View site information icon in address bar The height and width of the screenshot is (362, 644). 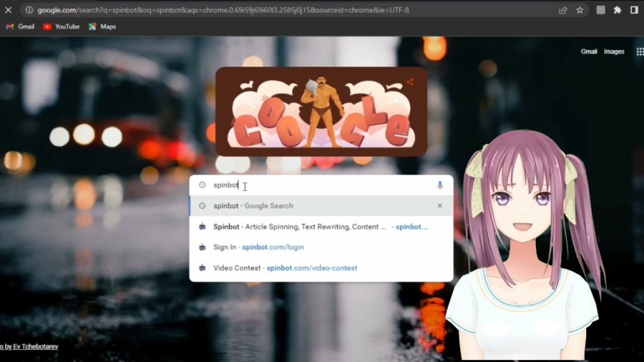[29, 10]
